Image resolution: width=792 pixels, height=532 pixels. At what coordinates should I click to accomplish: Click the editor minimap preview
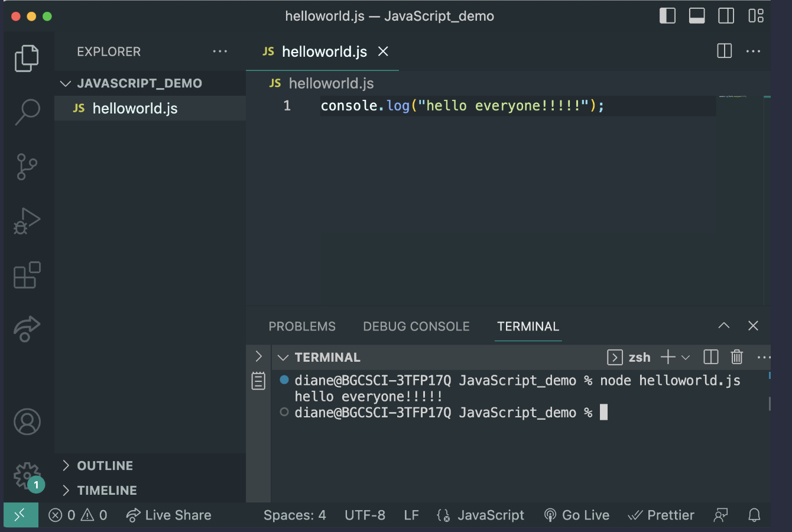[733, 96]
